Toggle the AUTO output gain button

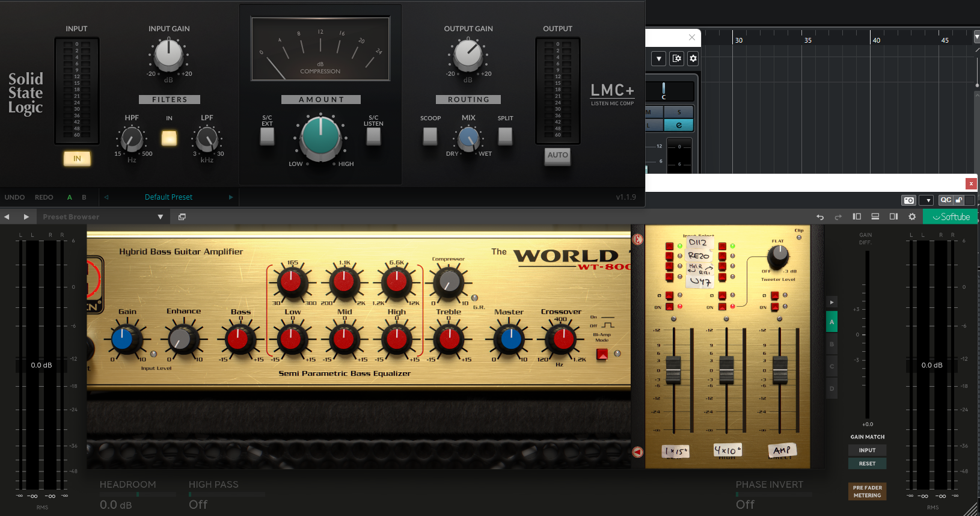tap(557, 155)
